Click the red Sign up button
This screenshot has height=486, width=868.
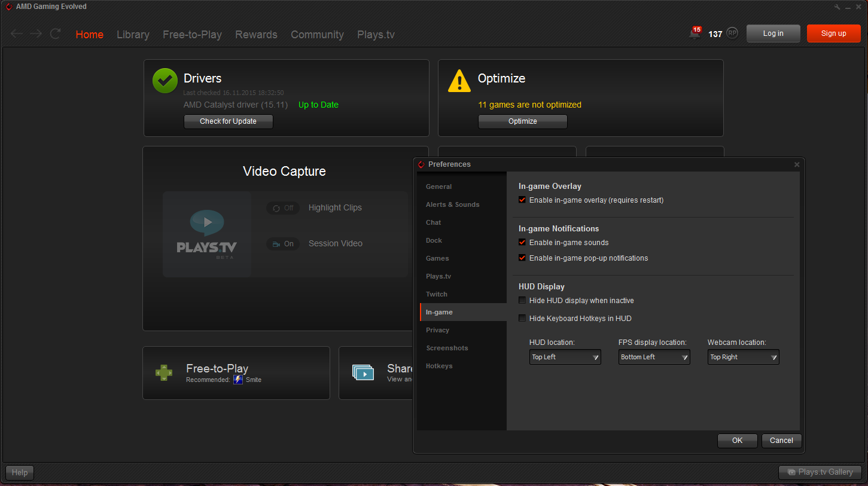click(x=834, y=33)
